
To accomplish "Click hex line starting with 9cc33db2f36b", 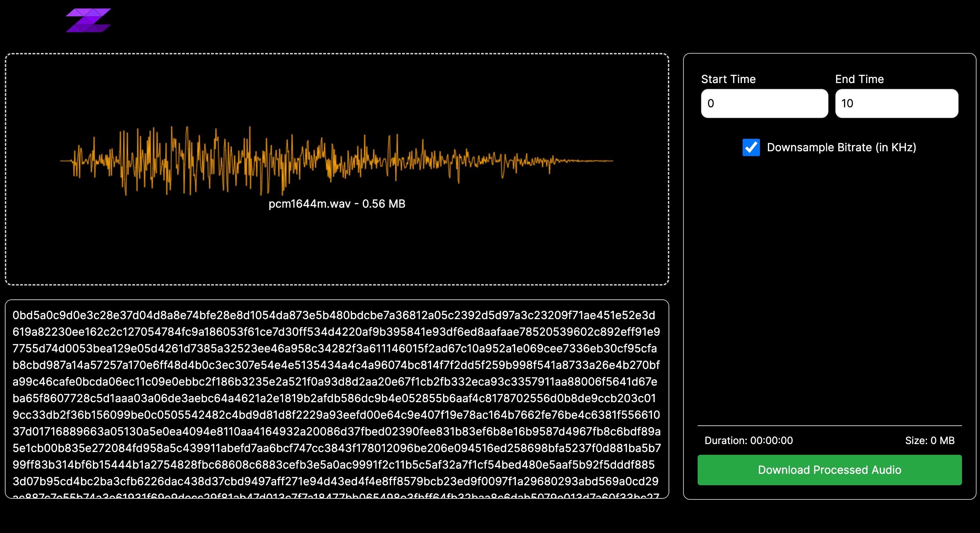I will click(336, 415).
